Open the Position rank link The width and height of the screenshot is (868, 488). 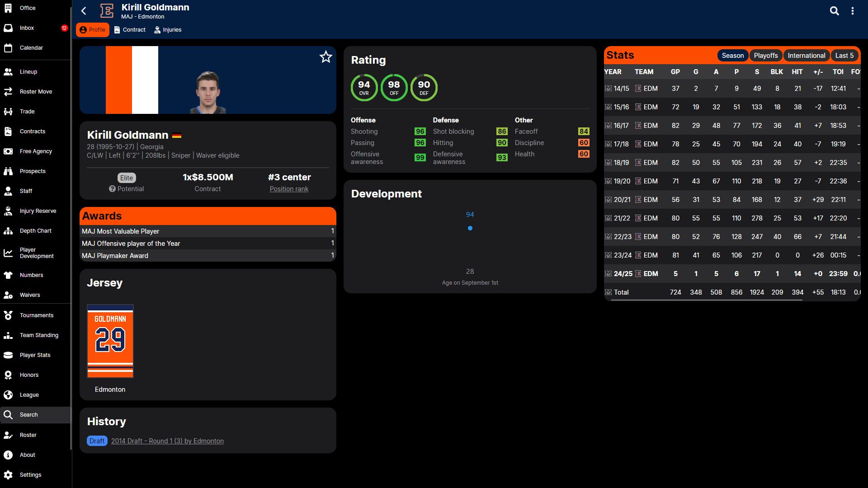tap(289, 189)
